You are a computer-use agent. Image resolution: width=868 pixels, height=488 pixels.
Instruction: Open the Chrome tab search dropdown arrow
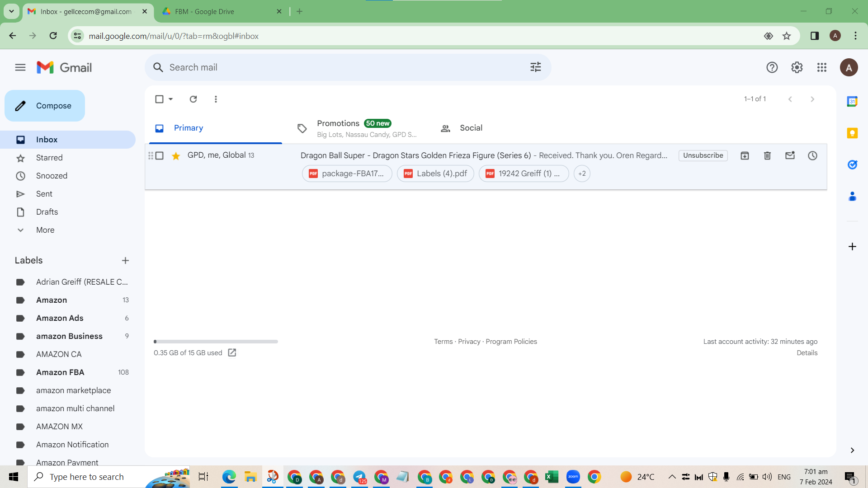coord(11,11)
